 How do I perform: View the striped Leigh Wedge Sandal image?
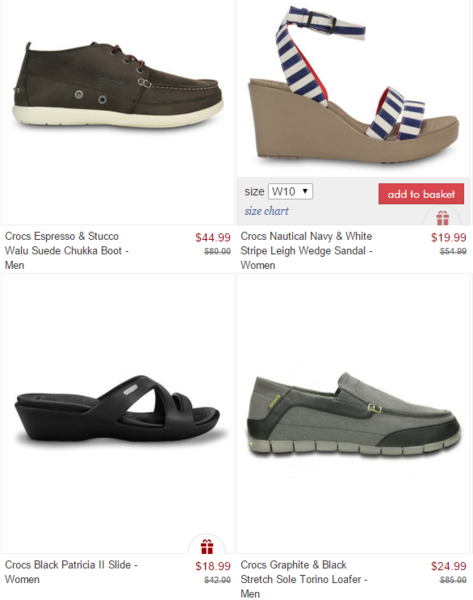(x=353, y=85)
